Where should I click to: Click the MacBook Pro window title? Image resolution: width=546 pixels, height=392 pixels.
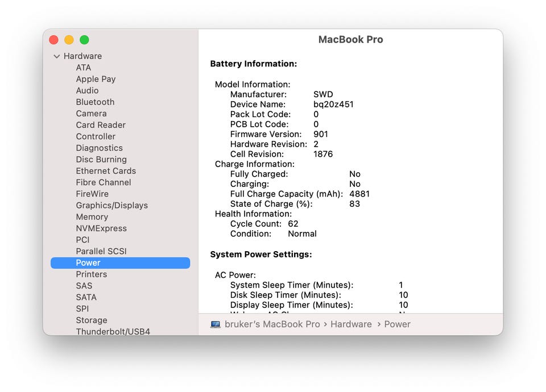point(351,40)
